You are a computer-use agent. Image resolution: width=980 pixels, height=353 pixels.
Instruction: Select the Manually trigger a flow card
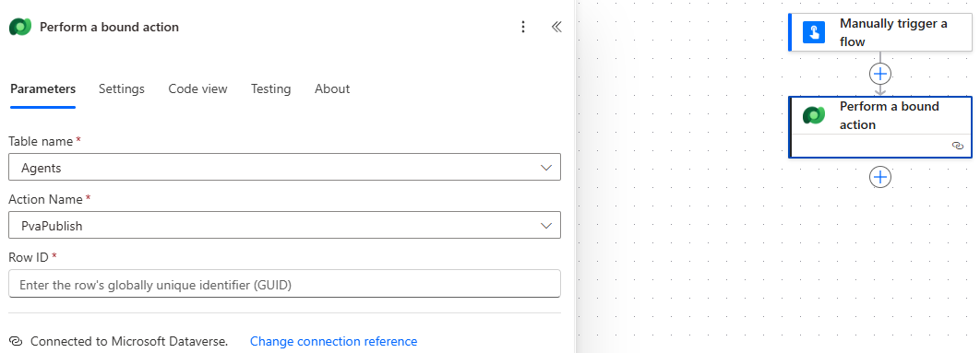pyautogui.click(x=880, y=32)
